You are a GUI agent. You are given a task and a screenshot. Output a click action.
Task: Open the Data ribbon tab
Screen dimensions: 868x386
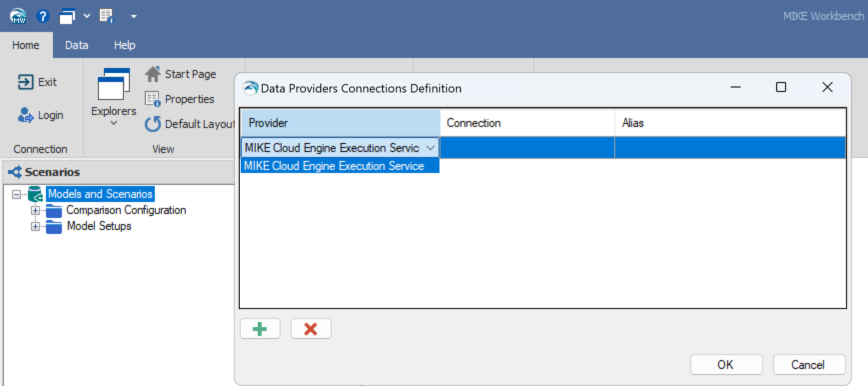point(76,45)
